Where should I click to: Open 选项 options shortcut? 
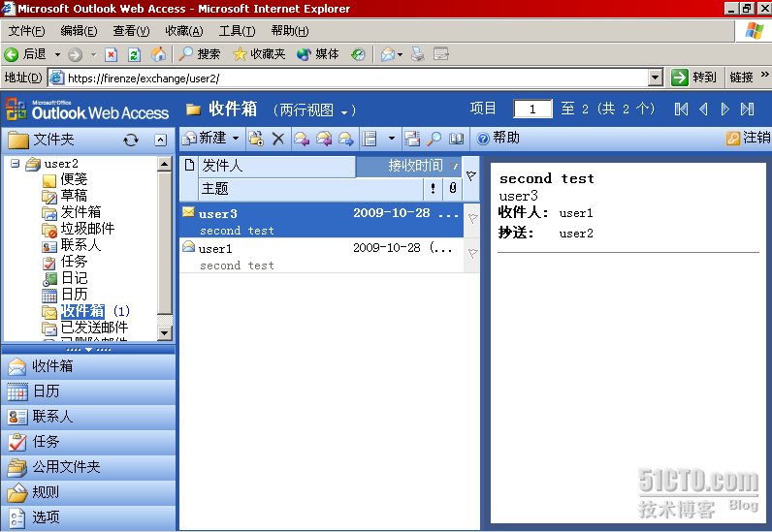tap(88, 517)
